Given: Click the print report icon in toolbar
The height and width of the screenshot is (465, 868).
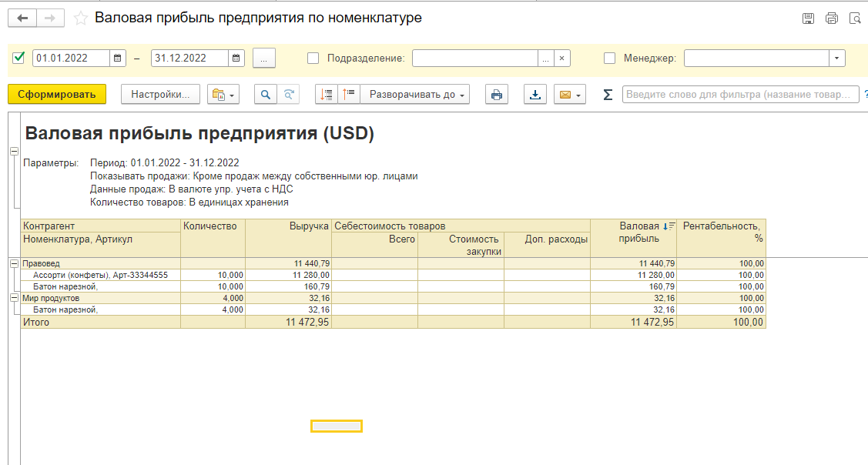Looking at the screenshot, I should [x=497, y=95].
